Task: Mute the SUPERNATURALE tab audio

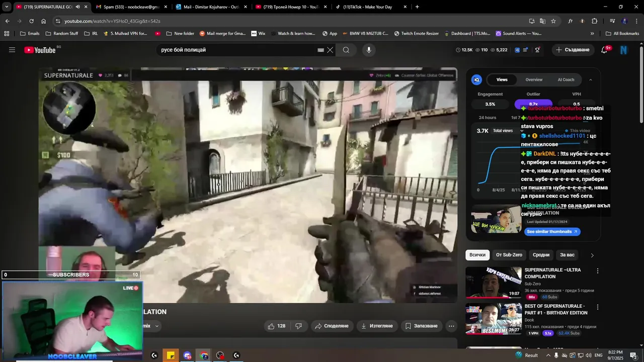Action: (x=77, y=7)
